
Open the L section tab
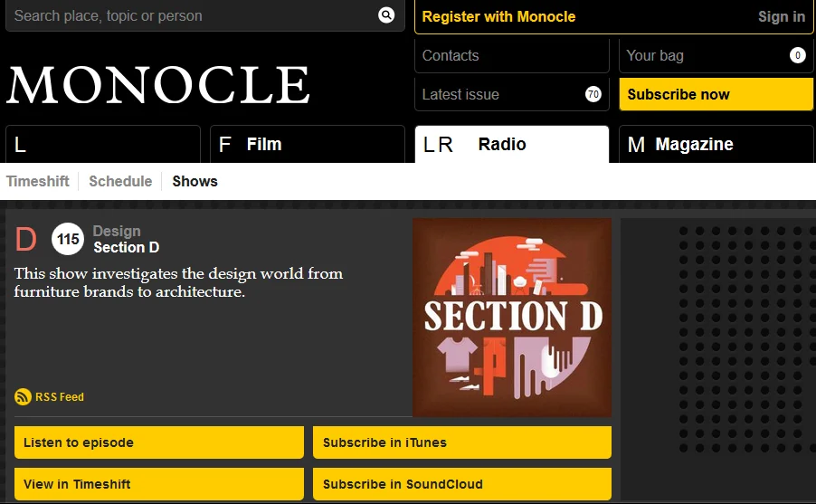point(103,144)
